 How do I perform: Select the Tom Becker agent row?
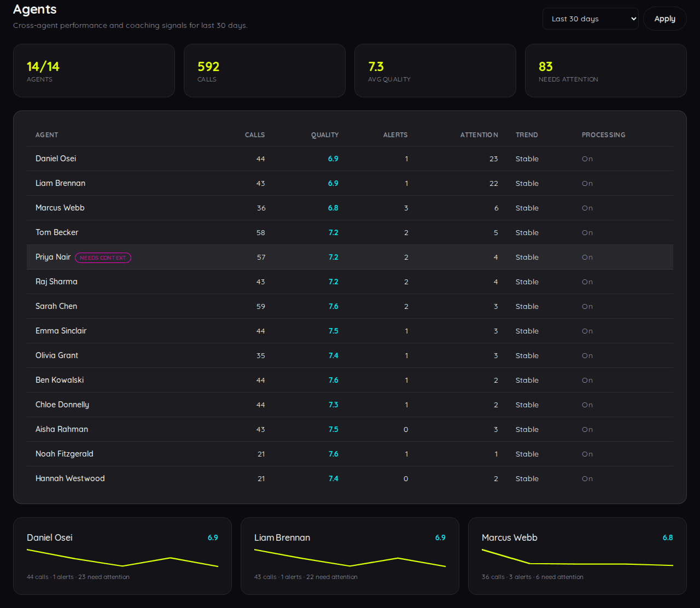point(350,232)
